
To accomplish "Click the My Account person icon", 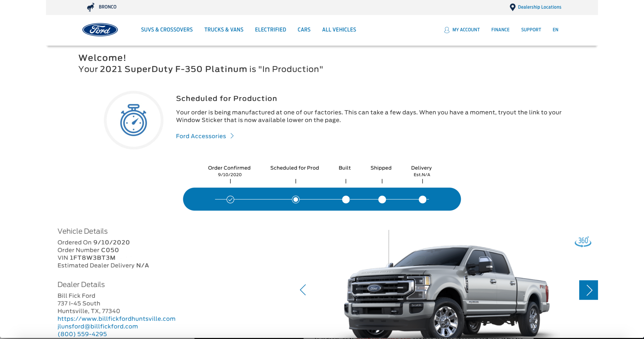I will click(447, 30).
